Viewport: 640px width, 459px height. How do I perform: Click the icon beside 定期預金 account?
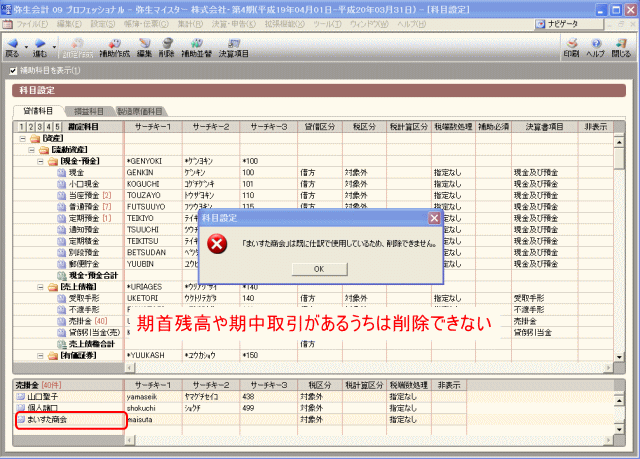point(62,219)
